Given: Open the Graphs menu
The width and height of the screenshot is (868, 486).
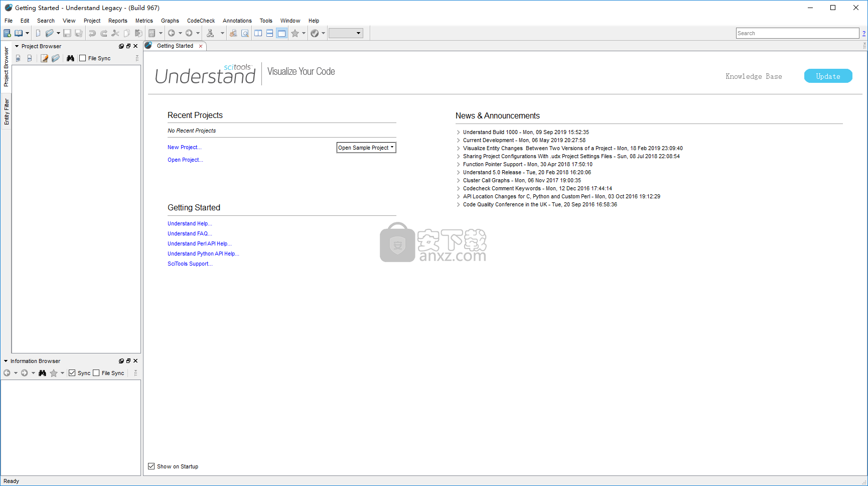Looking at the screenshot, I should [x=170, y=21].
